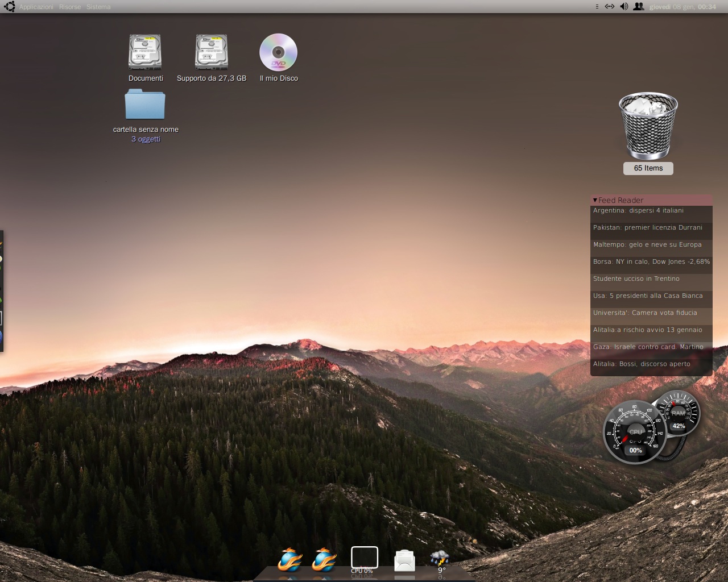Open the Risorse menu
The height and width of the screenshot is (582, 728).
[x=70, y=7]
